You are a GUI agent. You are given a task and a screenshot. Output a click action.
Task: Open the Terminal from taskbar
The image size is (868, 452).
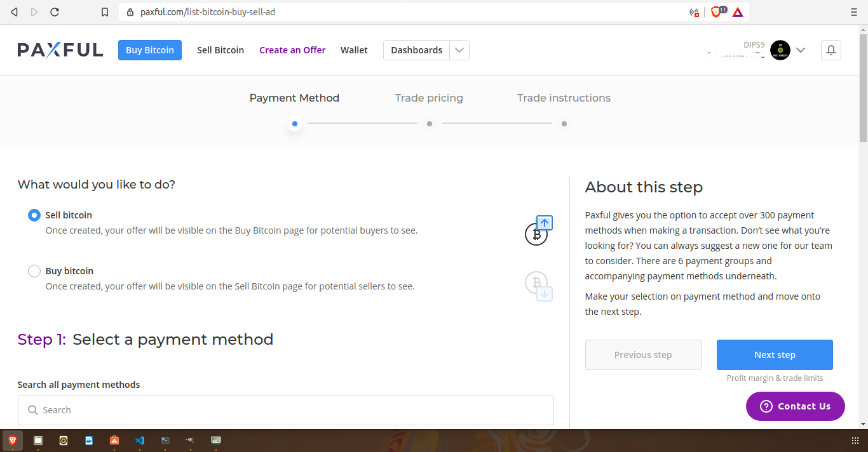coord(165,440)
